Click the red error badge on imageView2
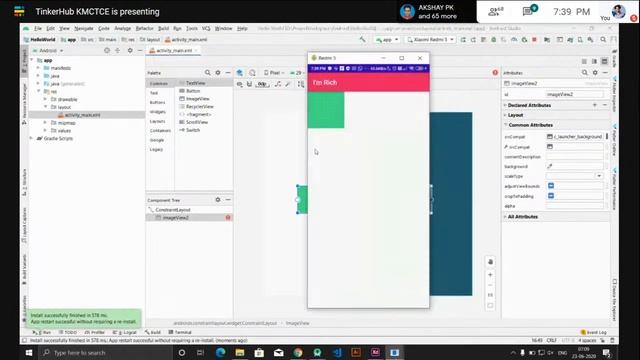The width and height of the screenshot is (640, 360). pos(228,218)
